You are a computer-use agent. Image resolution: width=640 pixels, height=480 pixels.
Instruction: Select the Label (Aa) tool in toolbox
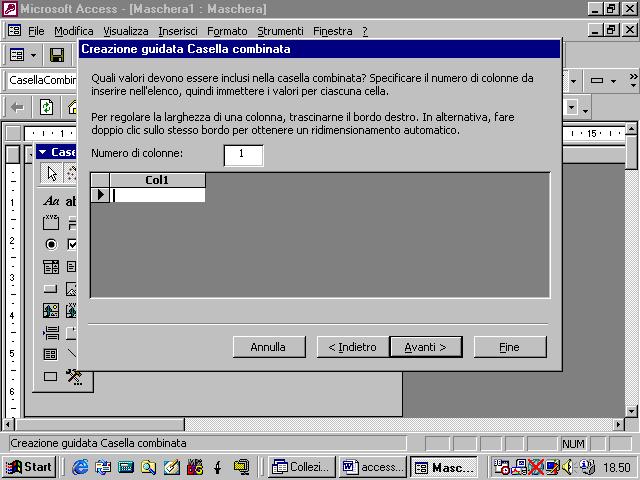[51, 201]
